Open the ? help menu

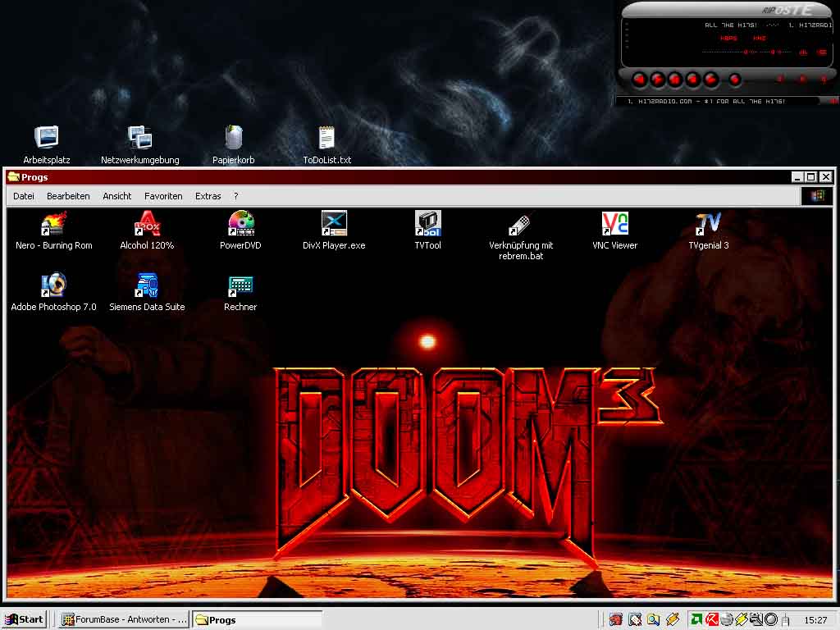pos(235,196)
